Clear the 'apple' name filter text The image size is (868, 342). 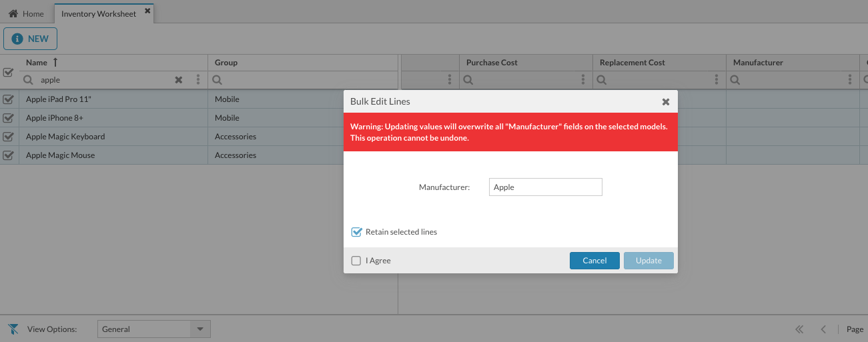(x=178, y=80)
